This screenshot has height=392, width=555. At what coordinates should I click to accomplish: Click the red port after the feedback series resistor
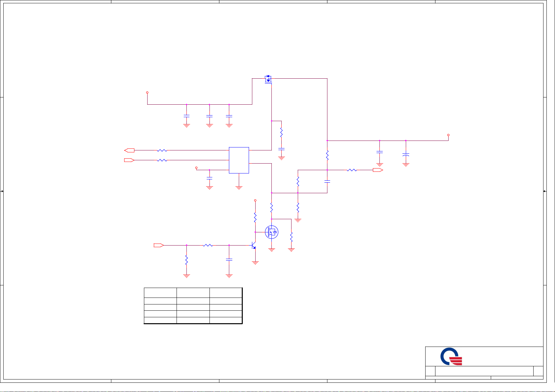coord(378,170)
